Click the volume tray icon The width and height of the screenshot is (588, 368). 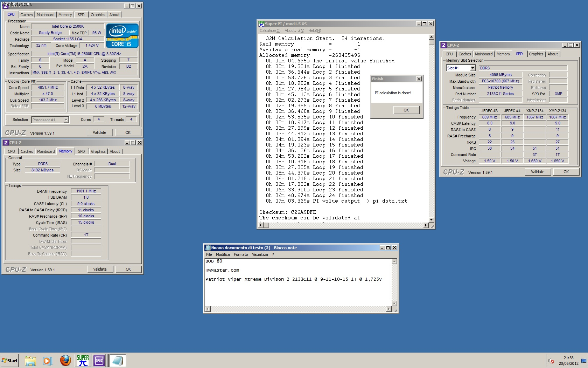pos(551,361)
